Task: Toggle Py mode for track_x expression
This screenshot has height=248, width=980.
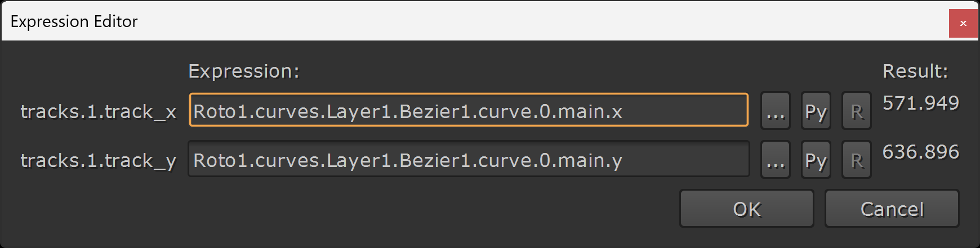Action: [x=816, y=111]
